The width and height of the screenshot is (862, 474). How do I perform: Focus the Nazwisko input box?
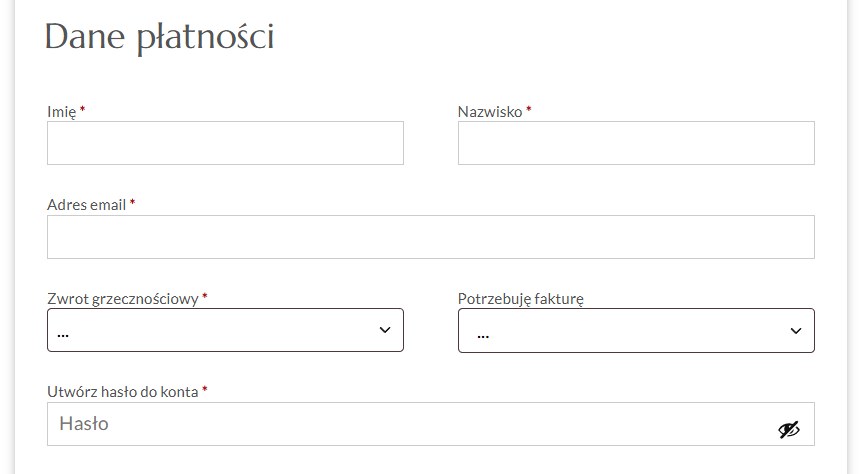tap(636, 143)
